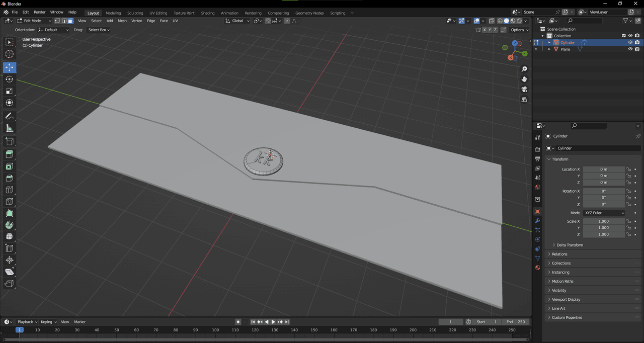Viewport: 644px width, 343px height.
Task: Toggle Collection exclude checkbox
Action: 624,36
